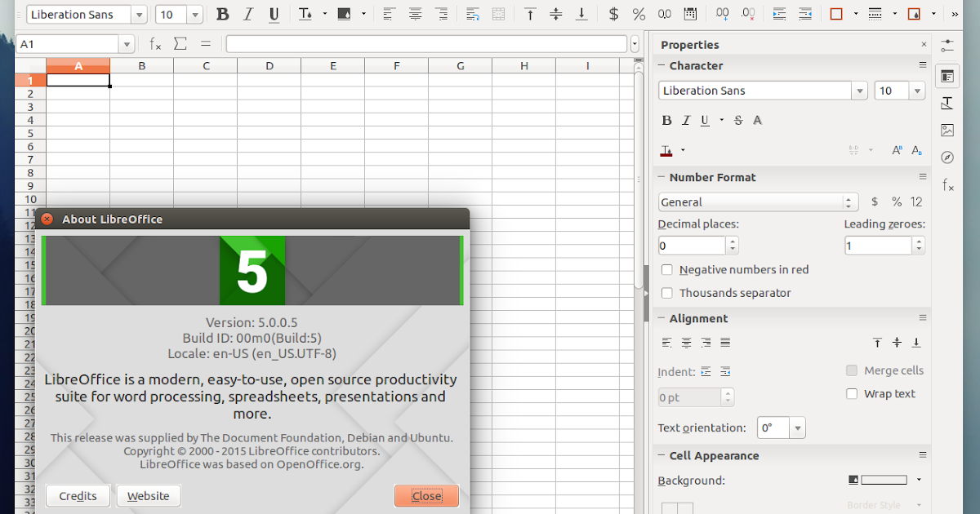Viewport: 980px width, 514px height.
Task: Toggle italic in the top toolbar
Action: click(248, 15)
